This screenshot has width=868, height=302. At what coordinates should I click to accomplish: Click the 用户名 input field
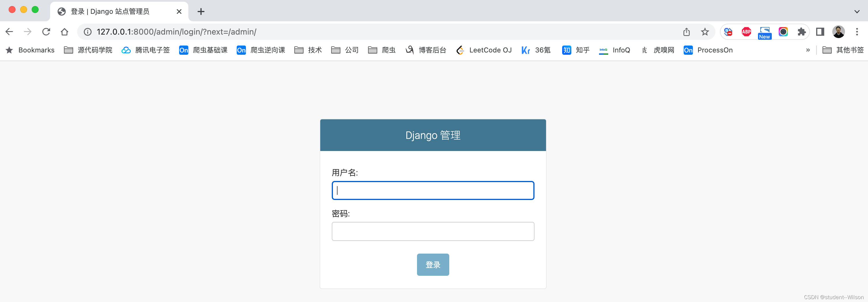click(x=433, y=190)
